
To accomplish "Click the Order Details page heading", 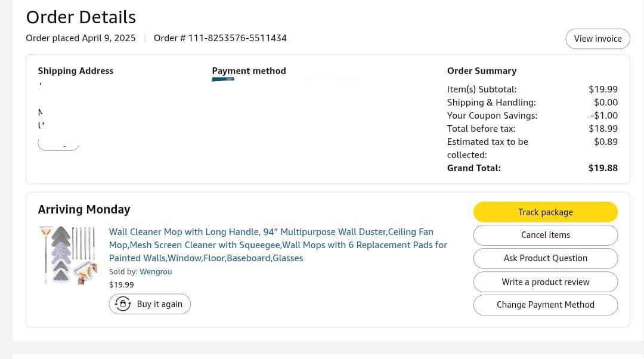I will tap(81, 17).
